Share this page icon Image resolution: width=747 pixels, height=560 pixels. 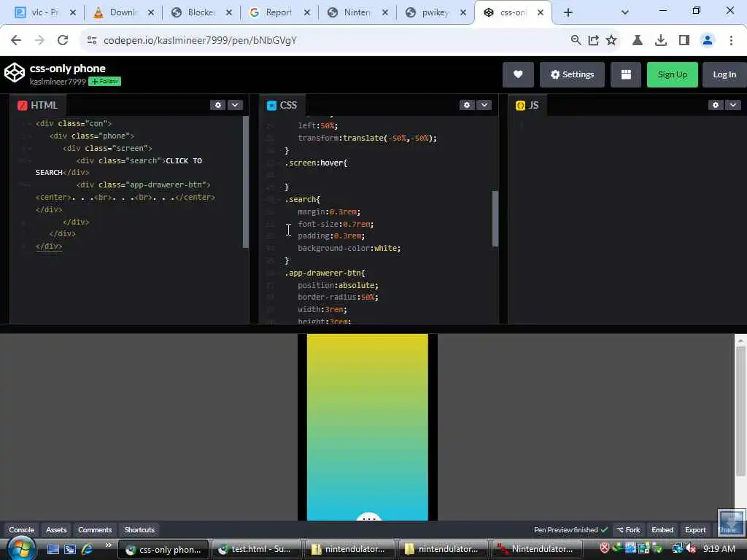pos(593,40)
